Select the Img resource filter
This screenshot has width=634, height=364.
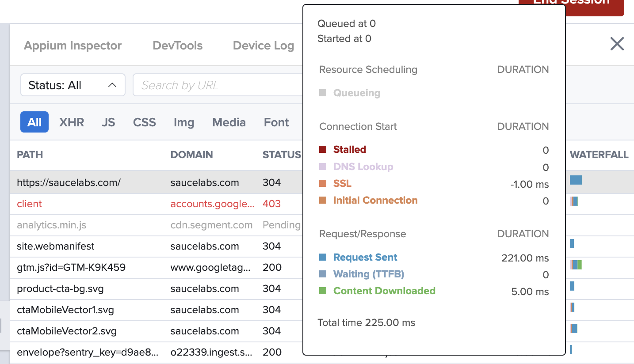coord(184,122)
